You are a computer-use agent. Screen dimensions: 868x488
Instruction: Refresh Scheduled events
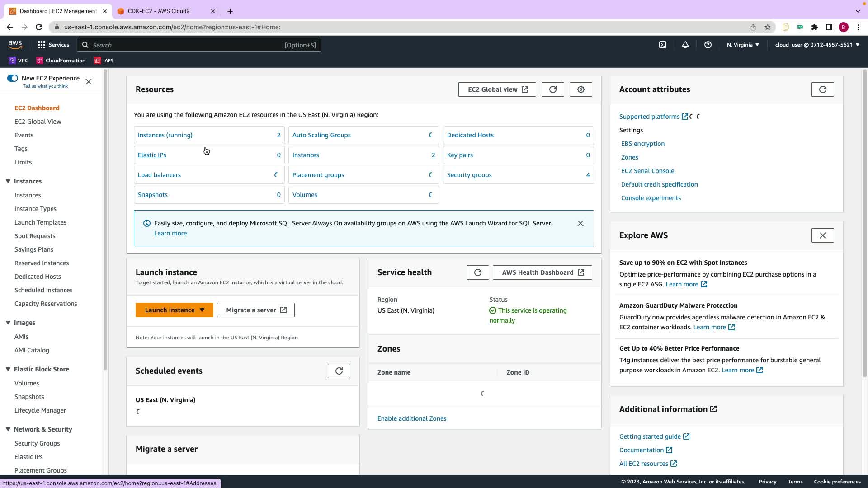(339, 371)
